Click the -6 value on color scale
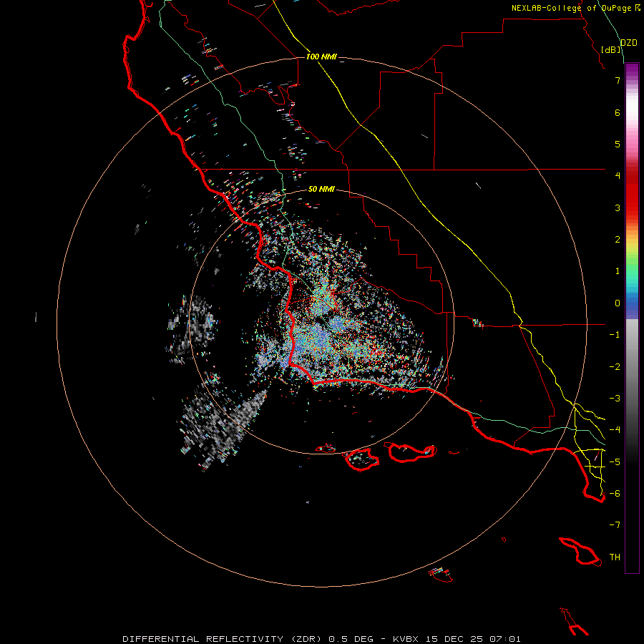This screenshot has width=644, height=644. point(615,494)
